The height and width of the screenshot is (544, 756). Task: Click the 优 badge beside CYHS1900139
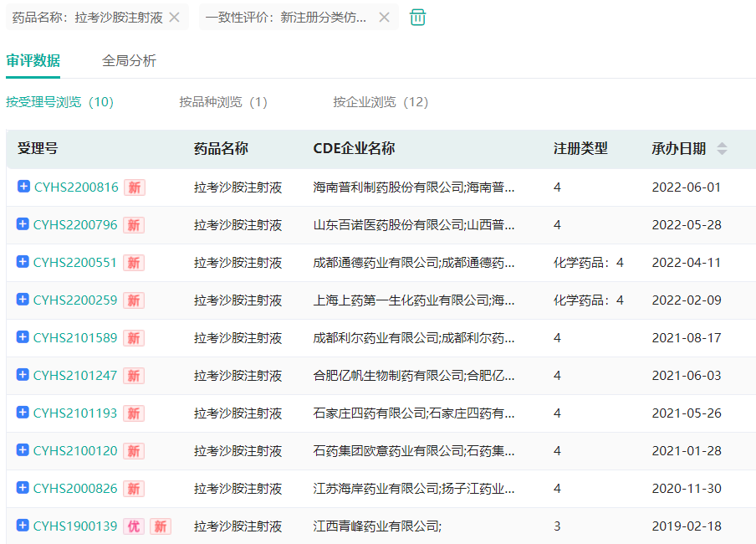(x=133, y=526)
